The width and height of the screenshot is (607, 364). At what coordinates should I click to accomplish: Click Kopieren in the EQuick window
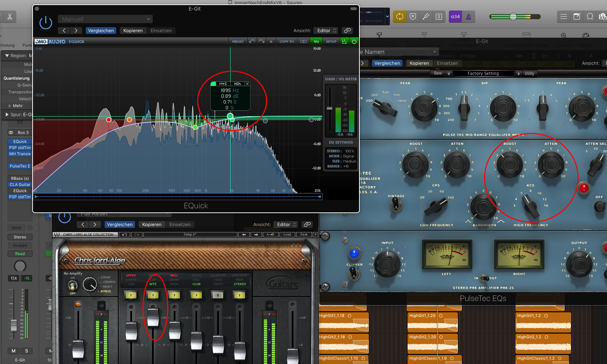133,31
